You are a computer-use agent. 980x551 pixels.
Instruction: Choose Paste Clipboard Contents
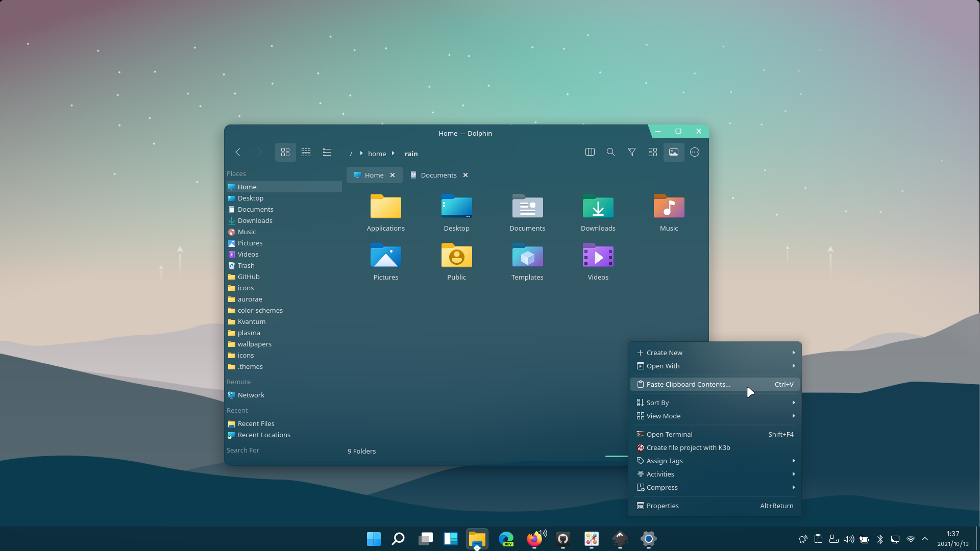[x=715, y=385]
